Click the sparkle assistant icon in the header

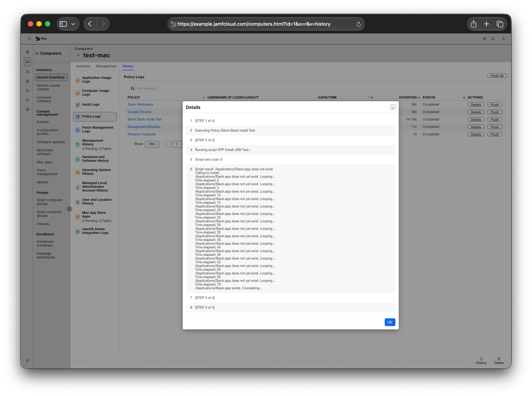tap(484, 39)
